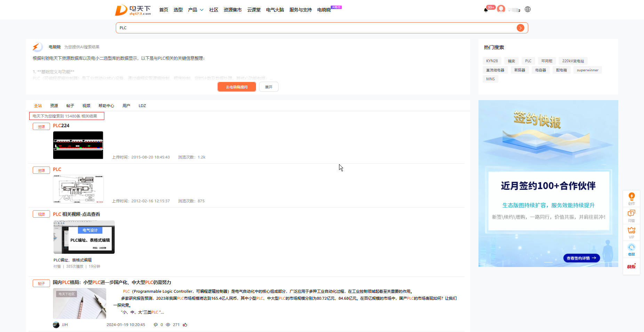
Task: Switch to the 视频 results tab
Action: (x=86, y=106)
